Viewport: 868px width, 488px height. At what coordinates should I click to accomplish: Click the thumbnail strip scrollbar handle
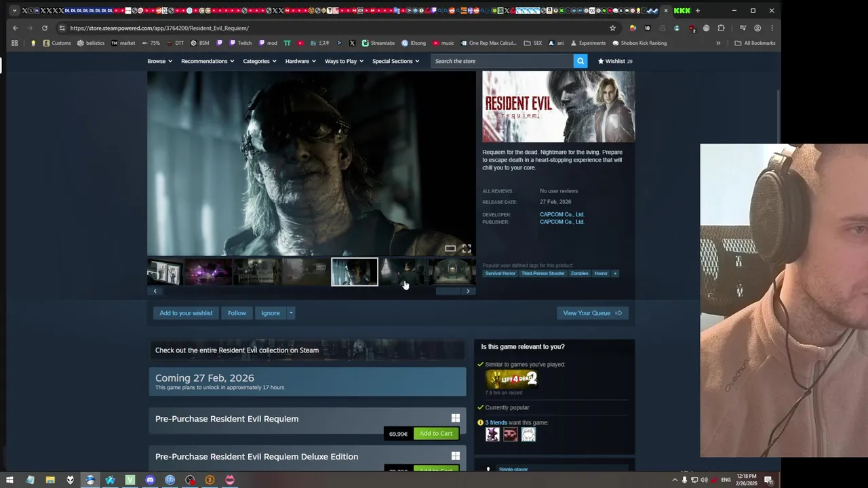(447, 291)
